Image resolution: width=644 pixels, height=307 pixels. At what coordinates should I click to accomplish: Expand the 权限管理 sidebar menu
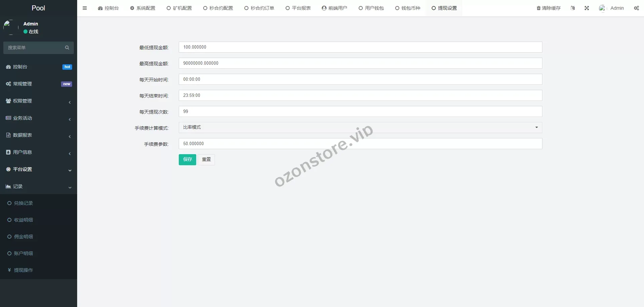point(38,101)
